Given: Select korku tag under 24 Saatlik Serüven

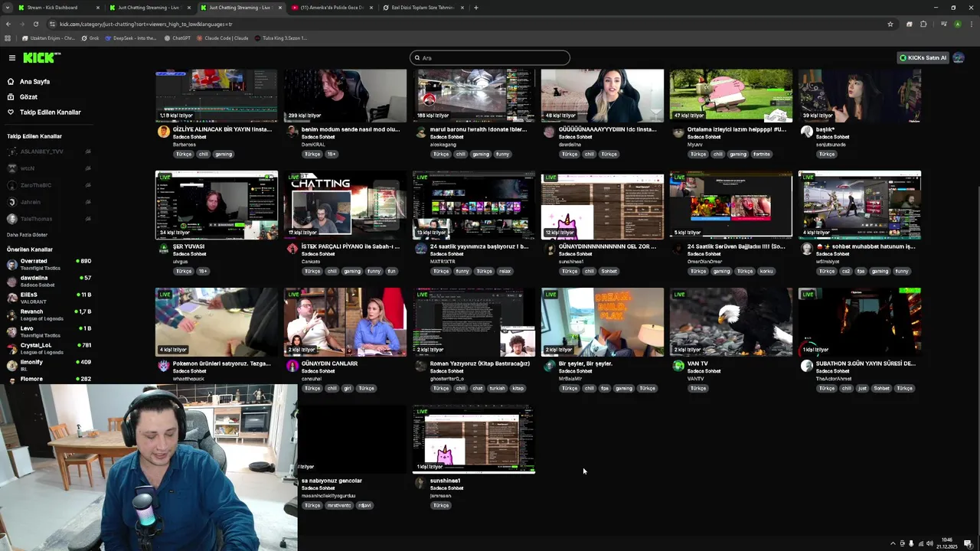Looking at the screenshot, I should tap(766, 271).
